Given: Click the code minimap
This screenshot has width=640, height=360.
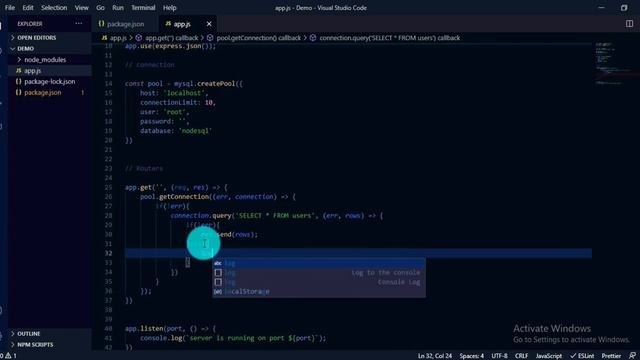Looking at the screenshot, I should click(615, 64).
